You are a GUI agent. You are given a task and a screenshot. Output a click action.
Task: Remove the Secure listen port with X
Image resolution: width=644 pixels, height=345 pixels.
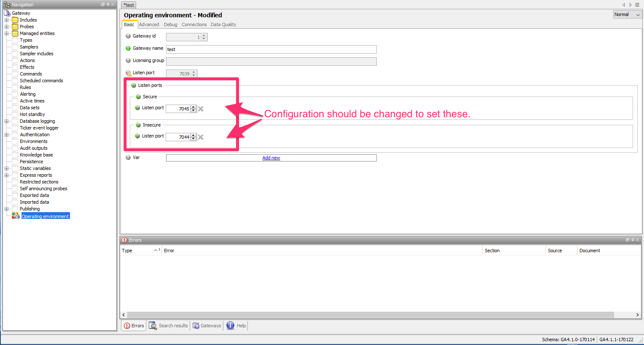pos(201,109)
